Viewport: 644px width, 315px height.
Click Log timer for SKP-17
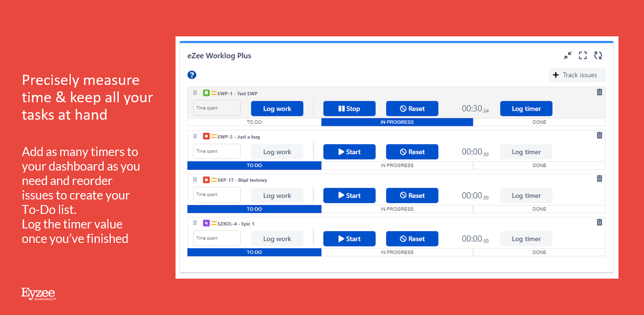[526, 196]
